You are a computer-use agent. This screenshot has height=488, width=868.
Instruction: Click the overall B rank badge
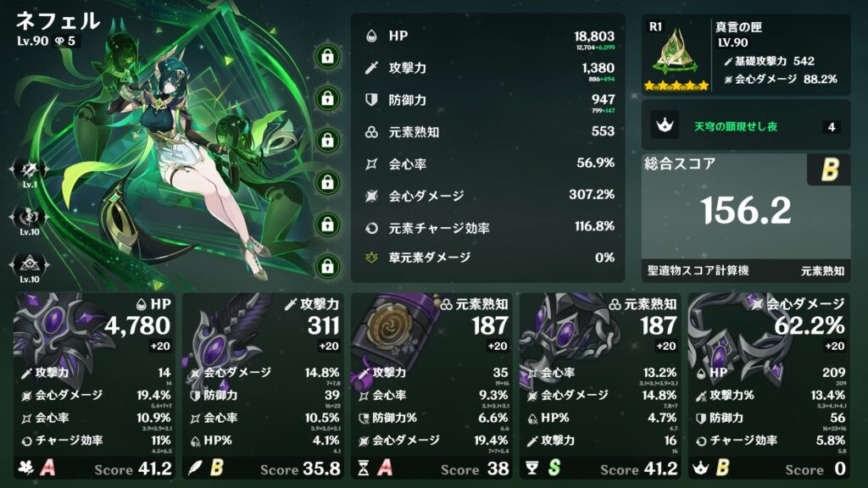click(x=829, y=169)
